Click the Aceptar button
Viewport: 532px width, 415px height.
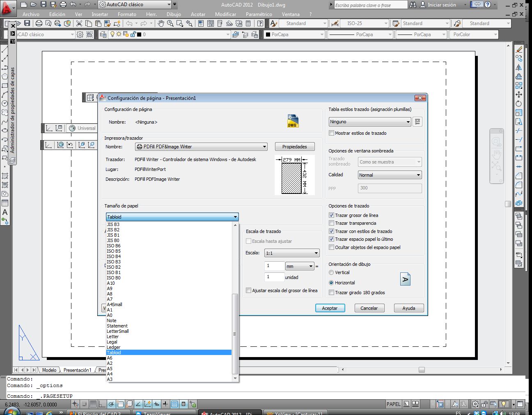pos(330,308)
